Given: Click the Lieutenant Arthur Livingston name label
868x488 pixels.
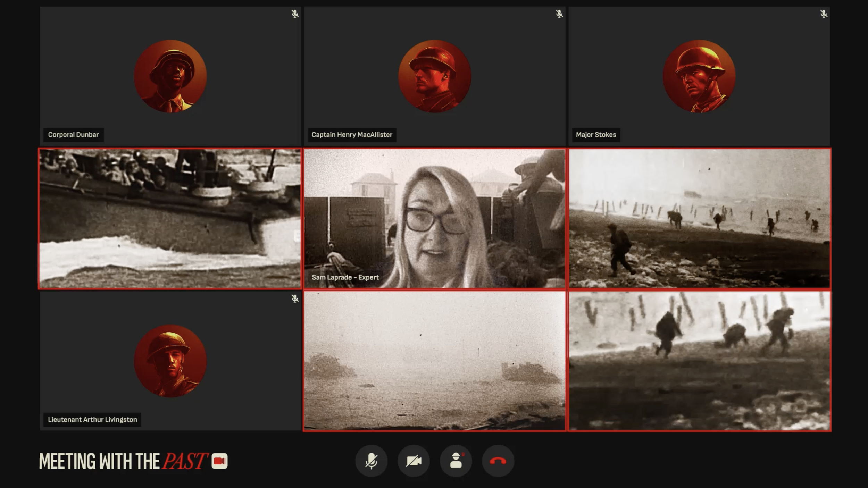Looking at the screenshot, I should tap(92, 419).
